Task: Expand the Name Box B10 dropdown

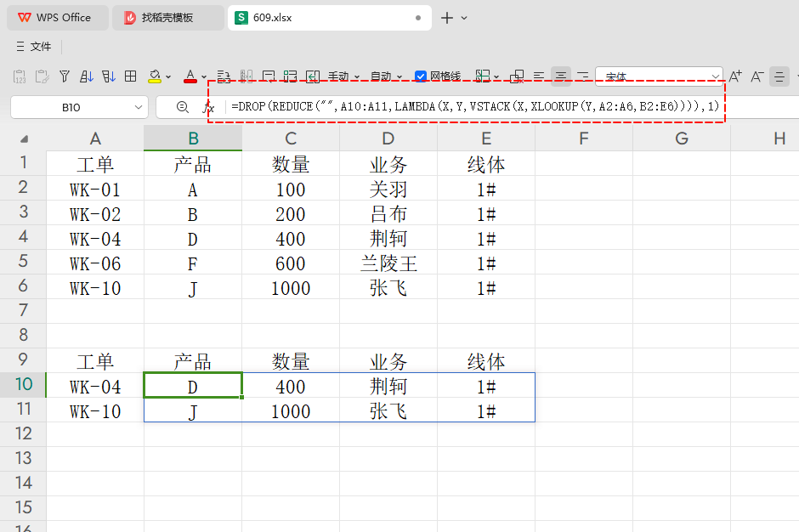Action: [138, 107]
